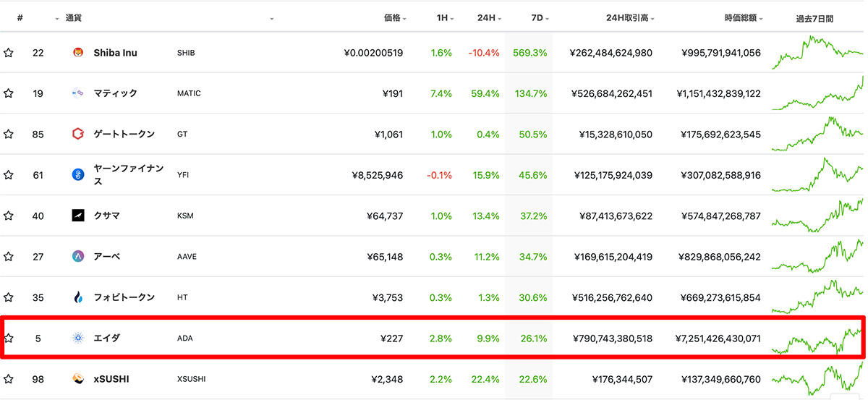
Task: Click YFI 1H change -0.1%
Action: click(439, 175)
